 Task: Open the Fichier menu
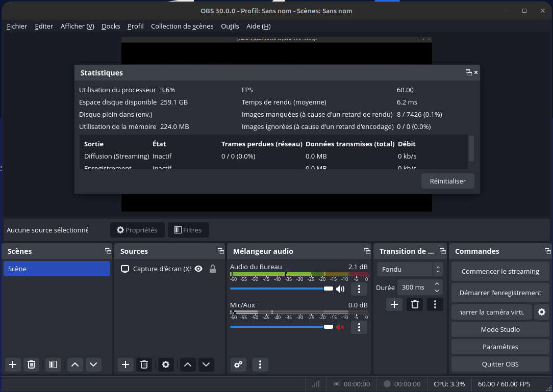point(17,26)
